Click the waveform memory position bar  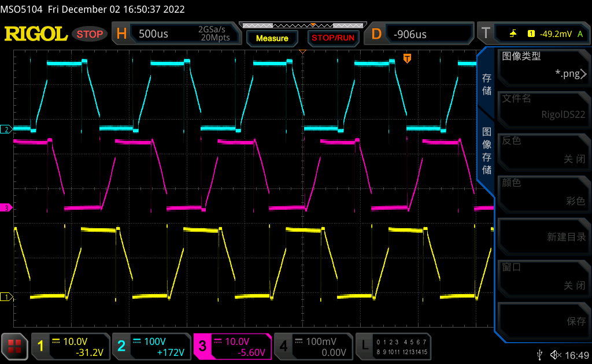point(302,25)
